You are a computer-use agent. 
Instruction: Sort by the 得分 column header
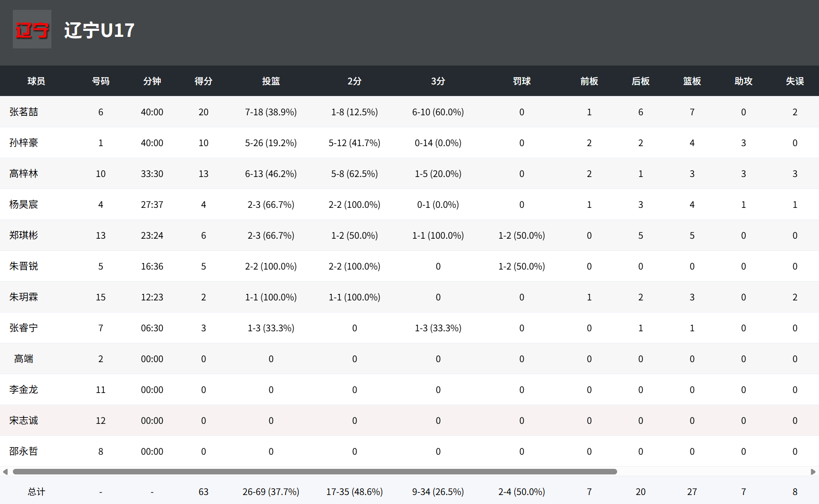pos(203,81)
